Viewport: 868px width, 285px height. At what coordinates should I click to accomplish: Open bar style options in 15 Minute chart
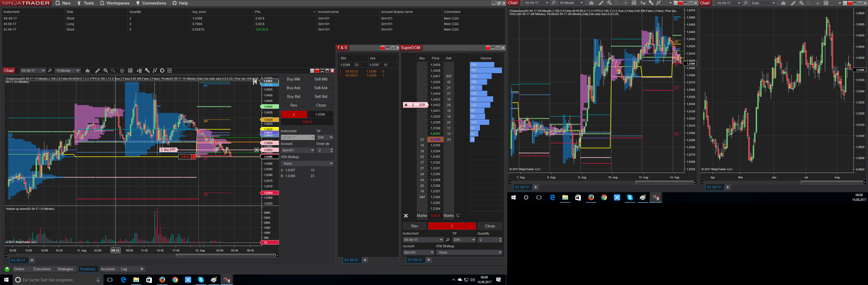88,71
